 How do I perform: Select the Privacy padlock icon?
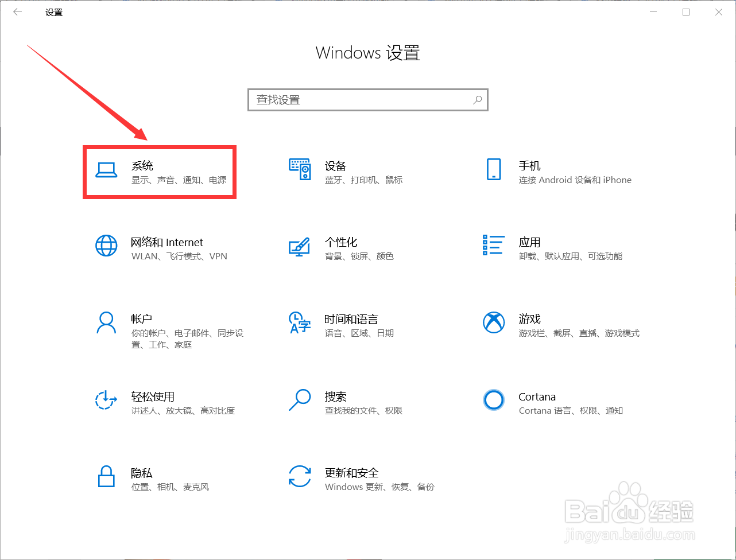click(106, 476)
